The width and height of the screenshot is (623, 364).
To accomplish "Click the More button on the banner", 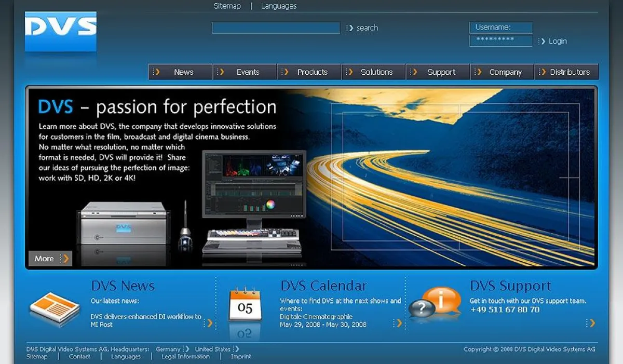I will pyautogui.click(x=50, y=258).
